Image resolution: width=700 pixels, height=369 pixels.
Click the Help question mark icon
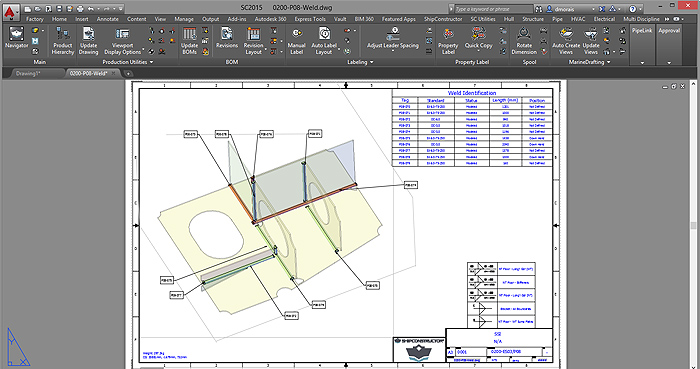[632, 8]
